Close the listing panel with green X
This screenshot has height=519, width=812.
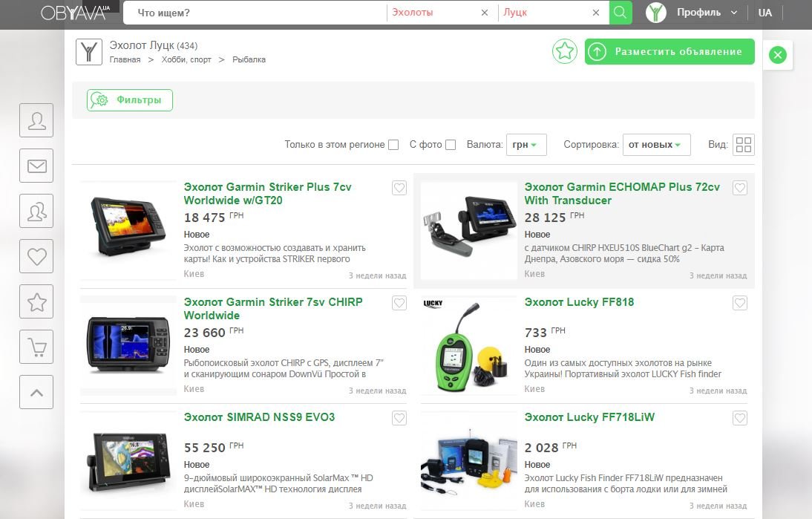[777, 55]
